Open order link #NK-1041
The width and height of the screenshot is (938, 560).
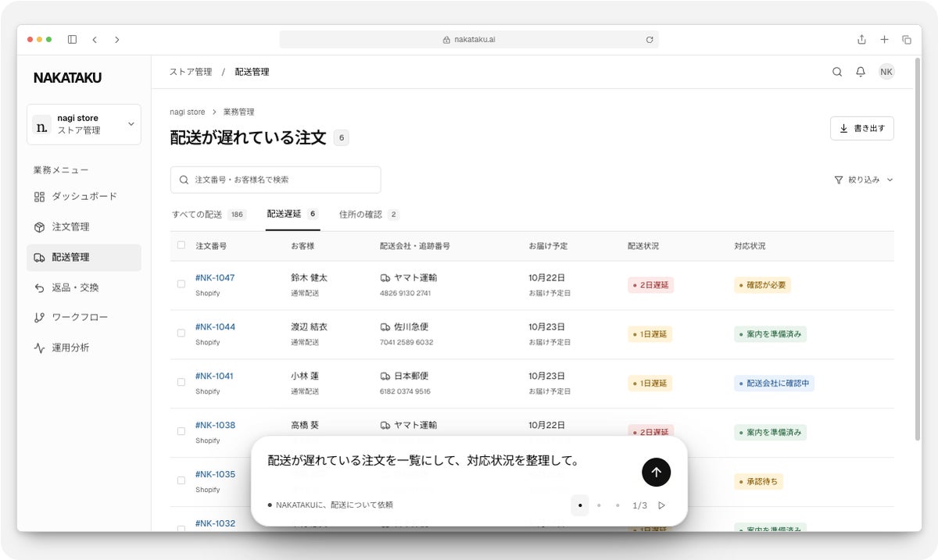tap(214, 376)
